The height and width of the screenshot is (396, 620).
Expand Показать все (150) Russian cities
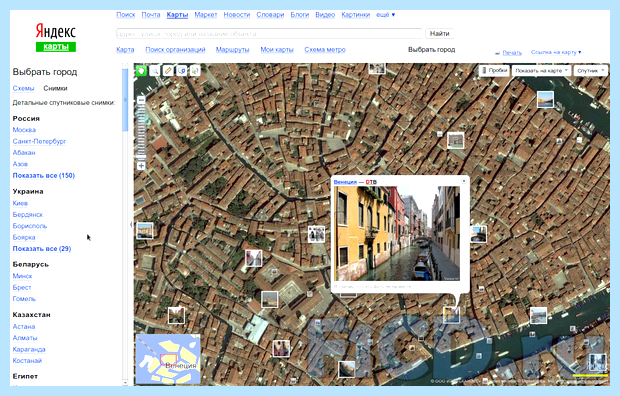tap(43, 175)
